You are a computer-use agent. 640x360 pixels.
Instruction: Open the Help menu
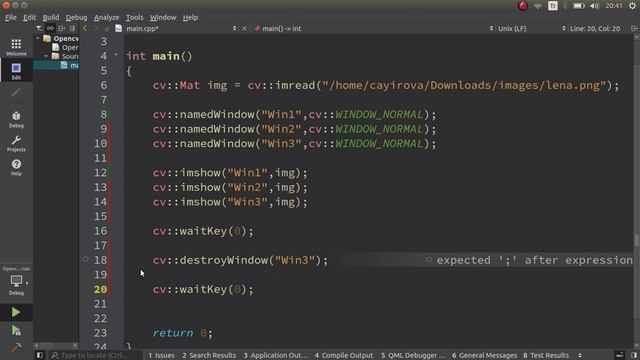[x=190, y=17]
